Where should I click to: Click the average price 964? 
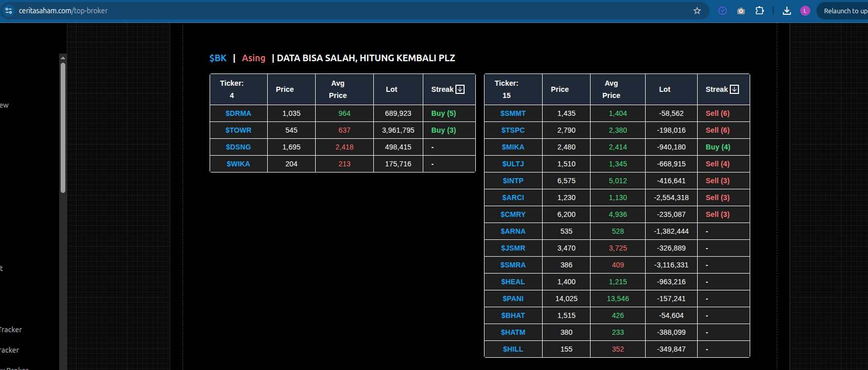[345, 113]
